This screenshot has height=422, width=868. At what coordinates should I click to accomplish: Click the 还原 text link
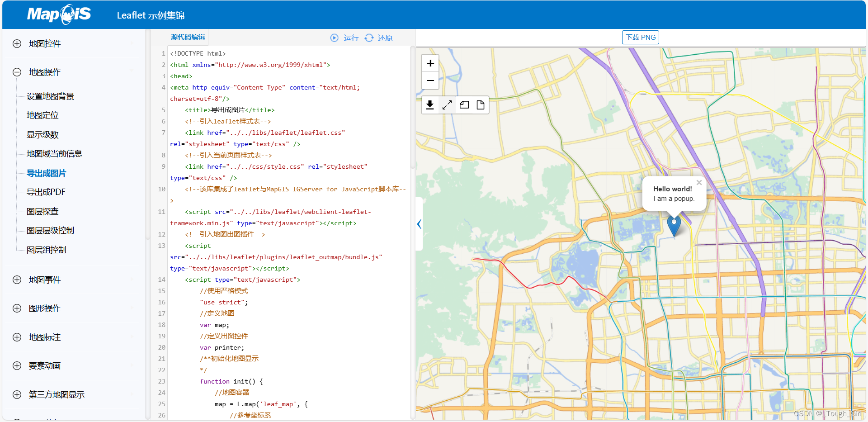pos(385,38)
